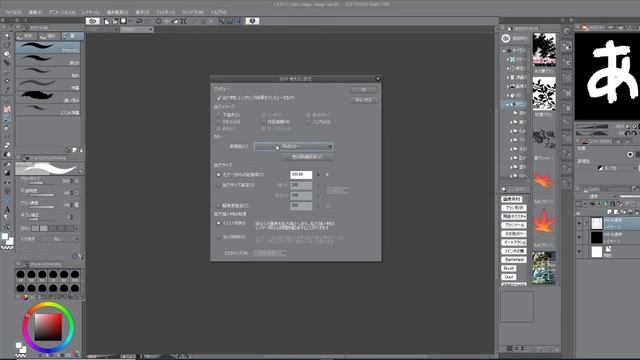This screenshot has height=360, width=640.
Task: Click the Brush tag in material panel
Action: pyautogui.click(x=509, y=268)
